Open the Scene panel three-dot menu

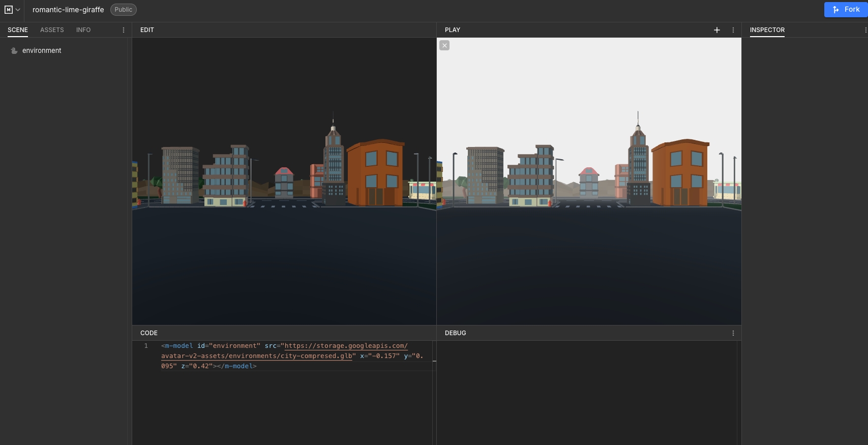click(124, 30)
